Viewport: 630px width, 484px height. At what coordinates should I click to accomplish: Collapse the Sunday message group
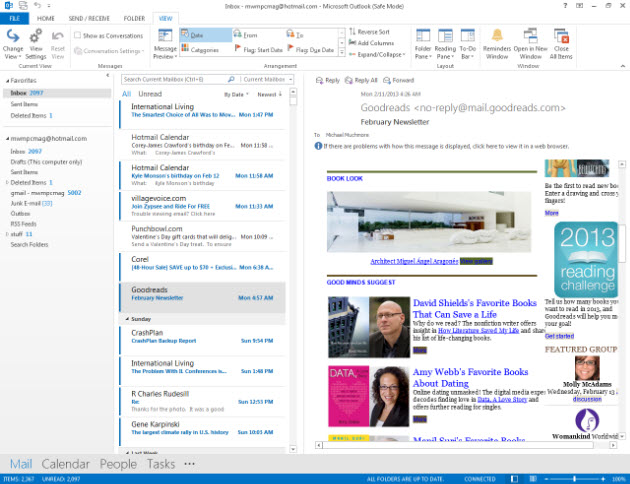pyautogui.click(x=127, y=319)
